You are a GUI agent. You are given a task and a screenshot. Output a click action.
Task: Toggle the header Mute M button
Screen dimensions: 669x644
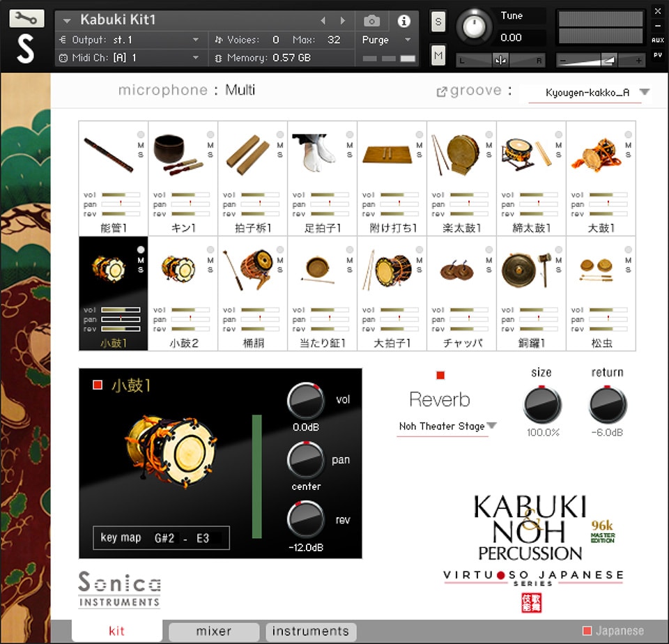[438, 55]
